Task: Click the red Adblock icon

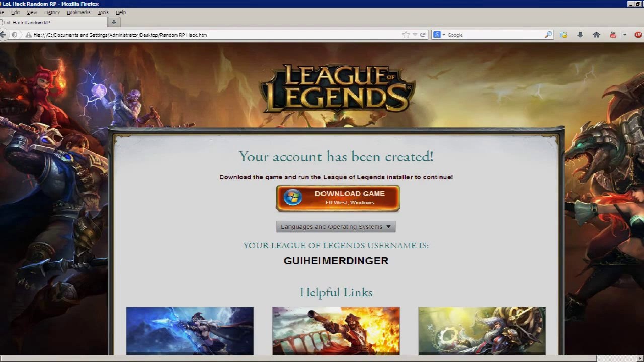Action: [x=638, y=35]
